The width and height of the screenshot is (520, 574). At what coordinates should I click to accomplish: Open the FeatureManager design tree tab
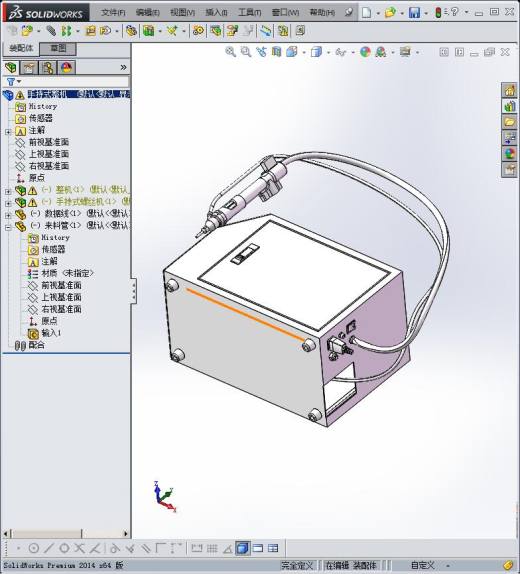(x=11, y=68)
